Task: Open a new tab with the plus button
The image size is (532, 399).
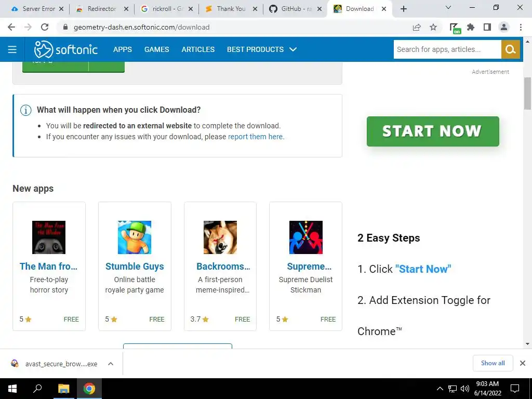Action: [x=403, y=9]
